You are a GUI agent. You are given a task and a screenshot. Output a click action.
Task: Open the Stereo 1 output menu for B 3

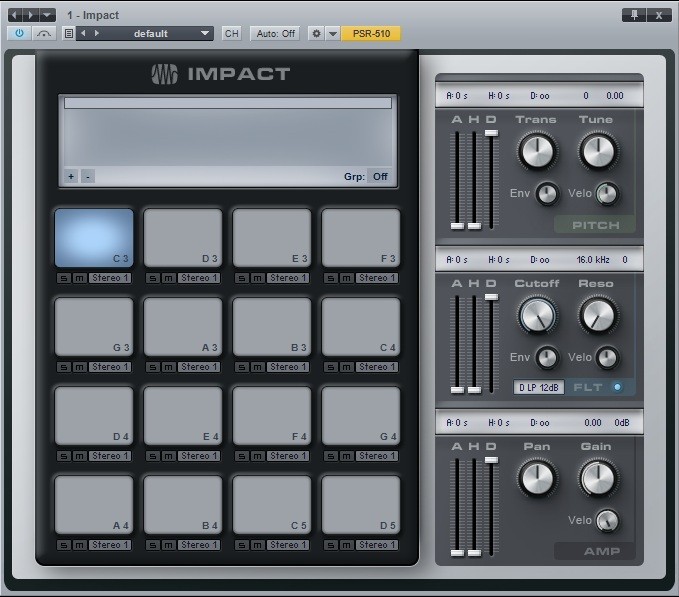(288, 367)
